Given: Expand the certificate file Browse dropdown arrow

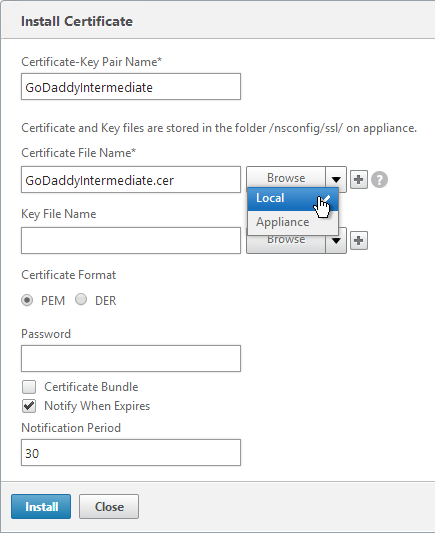Looking at the screenshot, I should coord(336,179).
